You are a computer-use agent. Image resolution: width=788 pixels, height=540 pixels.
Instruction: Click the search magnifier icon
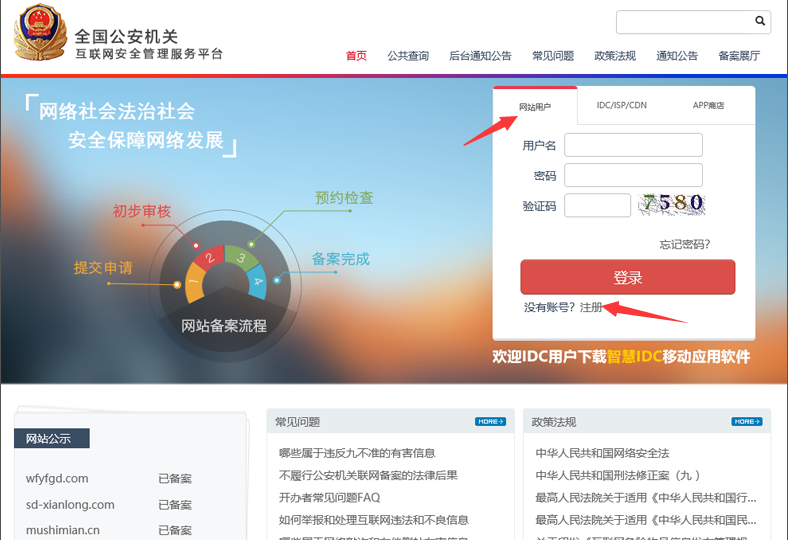(760, 20)
